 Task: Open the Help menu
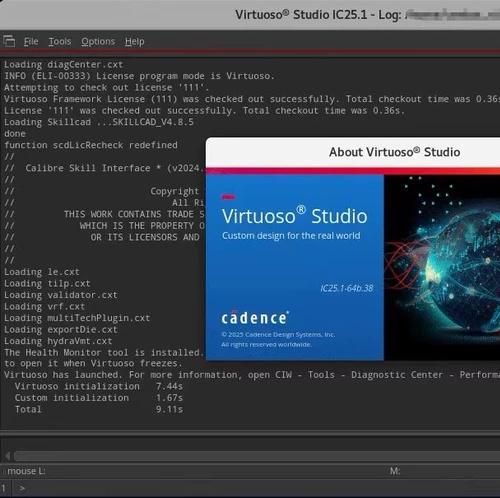click(135, 42)
